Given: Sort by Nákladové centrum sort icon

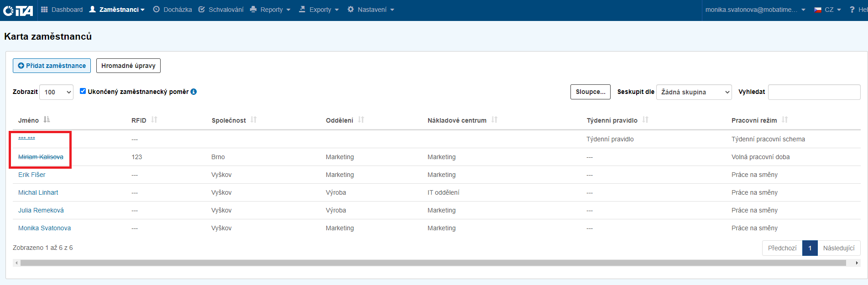Looking at the screenshot, I should [494, 120].
